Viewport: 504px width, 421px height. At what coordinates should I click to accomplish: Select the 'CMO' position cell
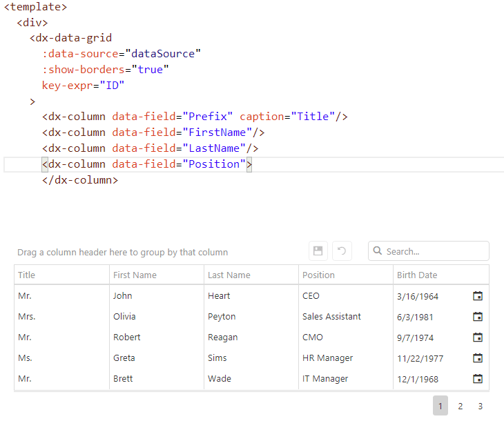[345, 337]
